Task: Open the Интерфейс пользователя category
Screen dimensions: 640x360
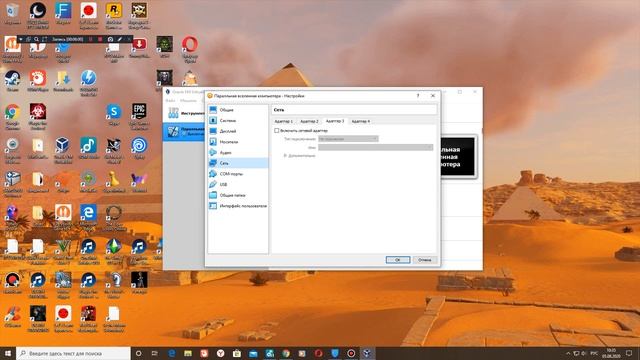Action: coord(238,206)
